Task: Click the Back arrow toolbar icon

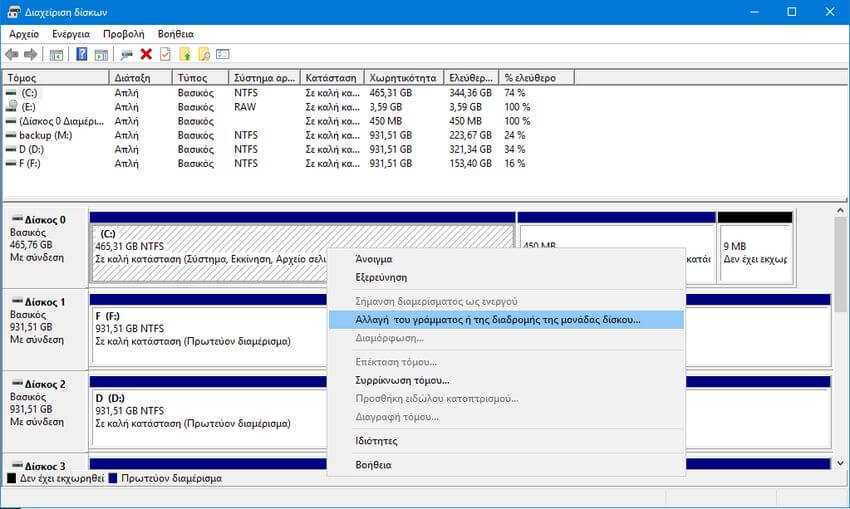Action: click(12, 54)
